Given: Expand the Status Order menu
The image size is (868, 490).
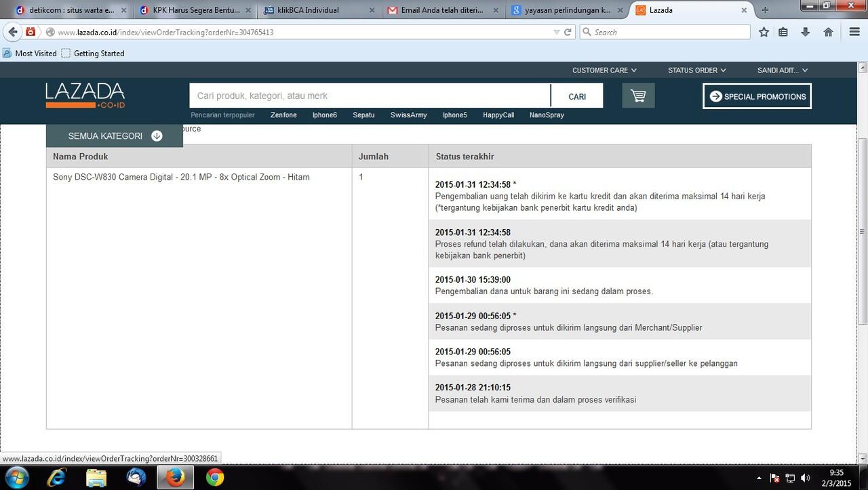Looking at the screenshot, I should pos(696,70).
